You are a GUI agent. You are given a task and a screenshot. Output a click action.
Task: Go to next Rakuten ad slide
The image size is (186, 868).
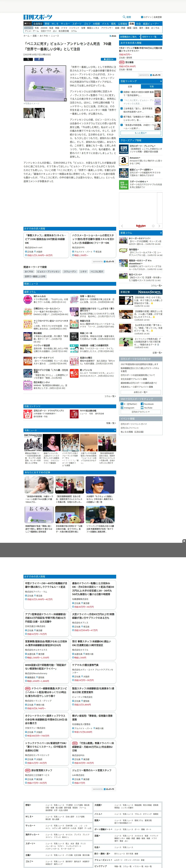(159, 226)
